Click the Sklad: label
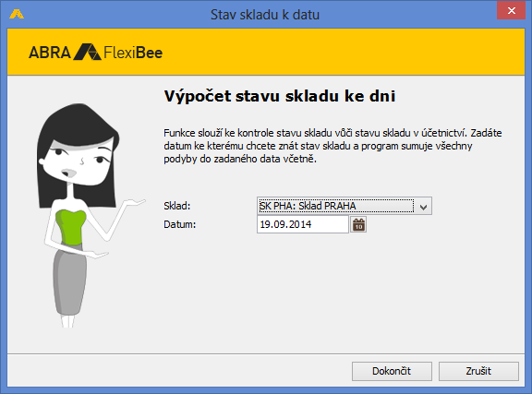532x394 pixels. pyautogui.click(x=177, y=206)
